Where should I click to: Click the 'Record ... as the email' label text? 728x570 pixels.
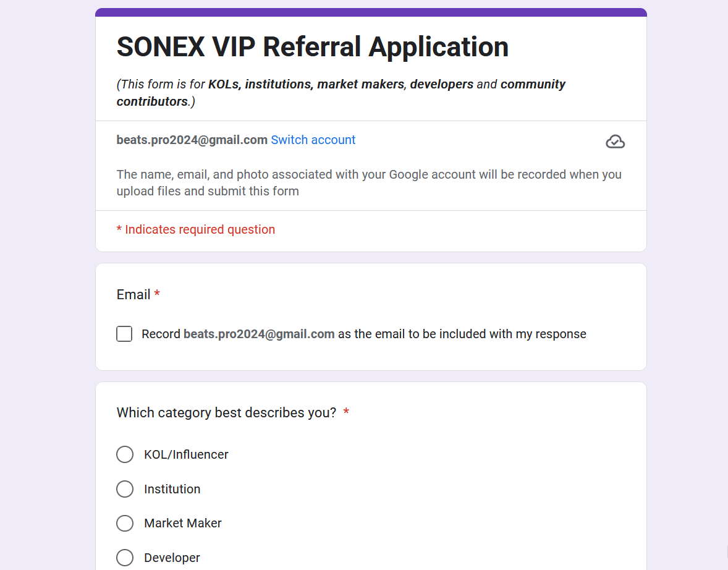[364, 334]
